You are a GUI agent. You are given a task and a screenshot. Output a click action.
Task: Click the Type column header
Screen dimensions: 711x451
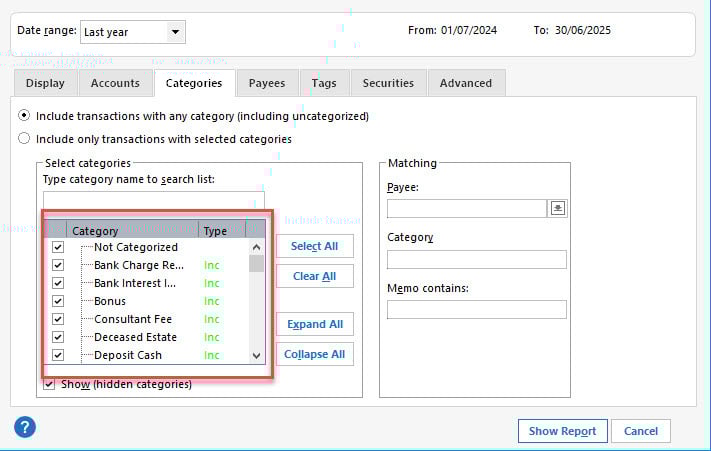click(222, 230)
